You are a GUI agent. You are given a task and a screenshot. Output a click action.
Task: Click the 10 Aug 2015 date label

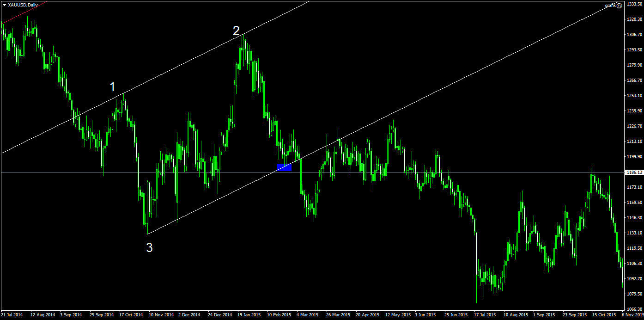click(516, 315)
